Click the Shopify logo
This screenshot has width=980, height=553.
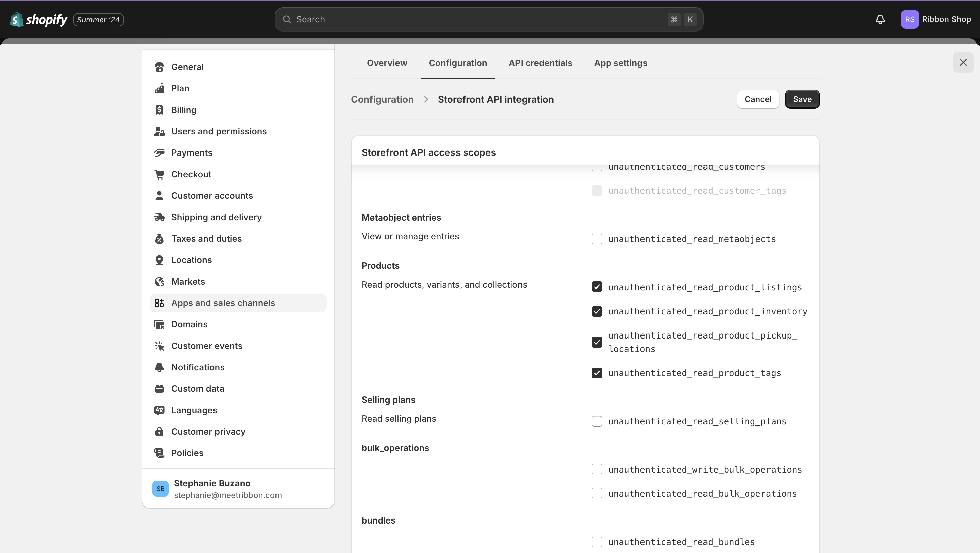point(39,19)
